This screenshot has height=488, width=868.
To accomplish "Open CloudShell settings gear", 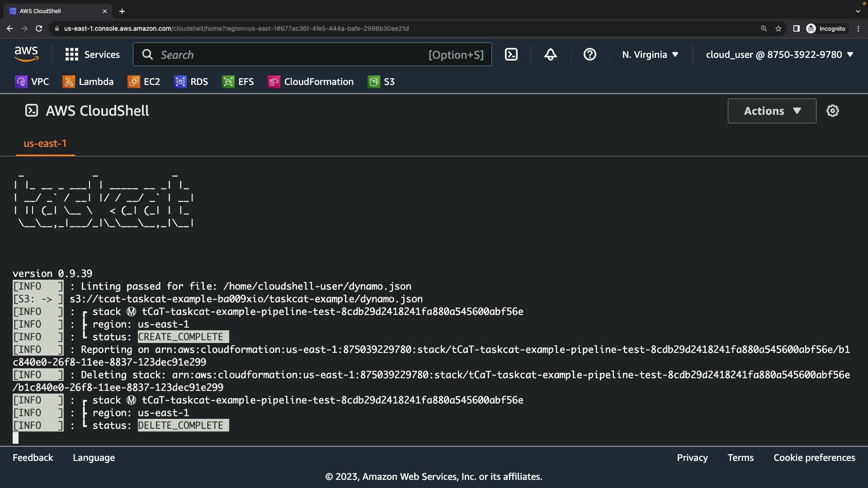I will tap(832, 111).
